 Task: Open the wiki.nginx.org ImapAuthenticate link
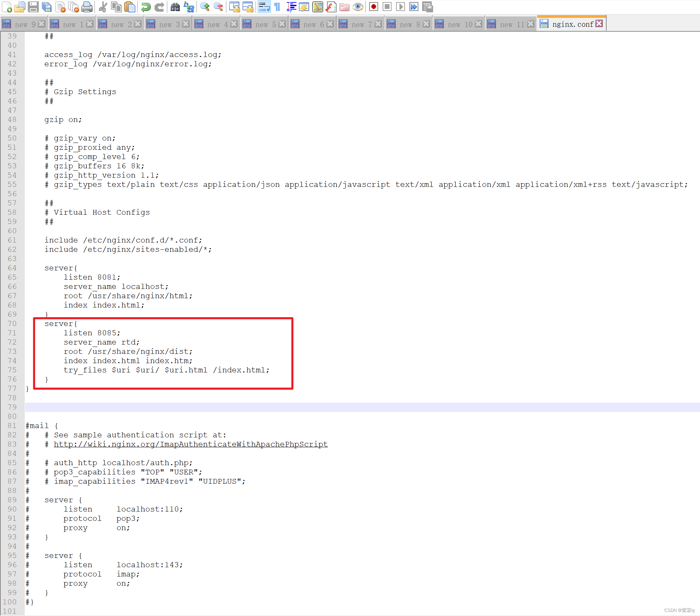(191, 444)
